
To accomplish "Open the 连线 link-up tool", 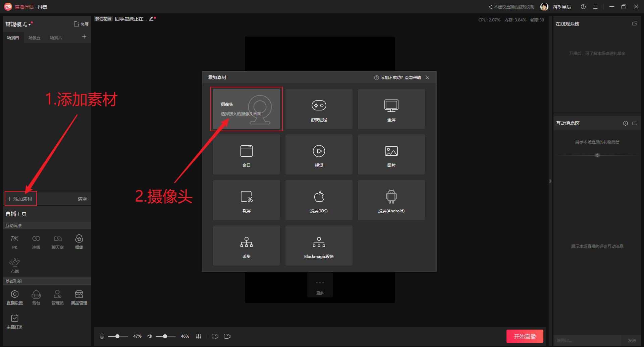I will 36,242.
